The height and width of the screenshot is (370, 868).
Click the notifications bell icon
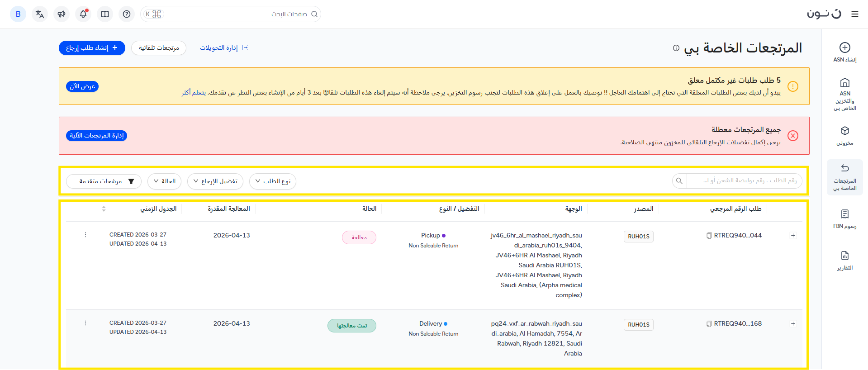[x=83, y=14]
